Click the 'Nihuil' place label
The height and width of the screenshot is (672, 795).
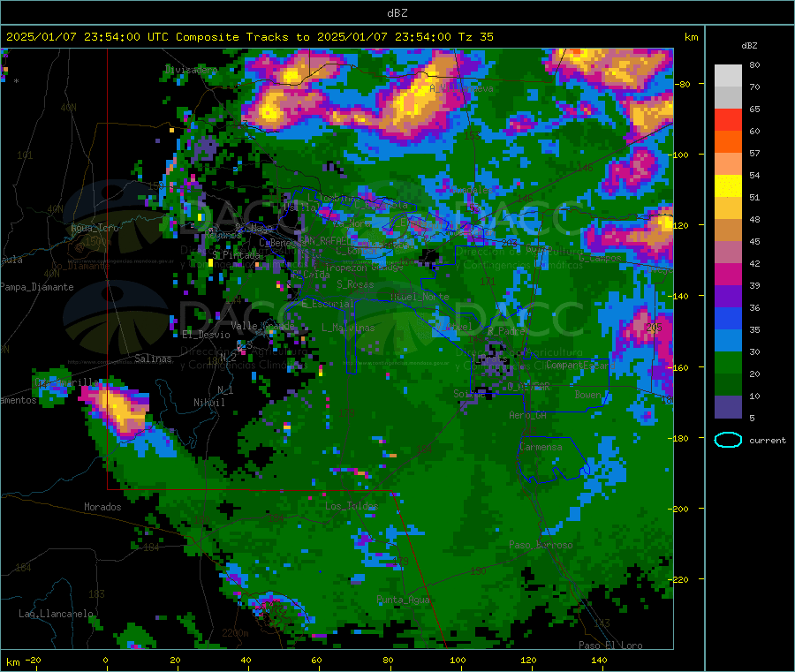208,403
